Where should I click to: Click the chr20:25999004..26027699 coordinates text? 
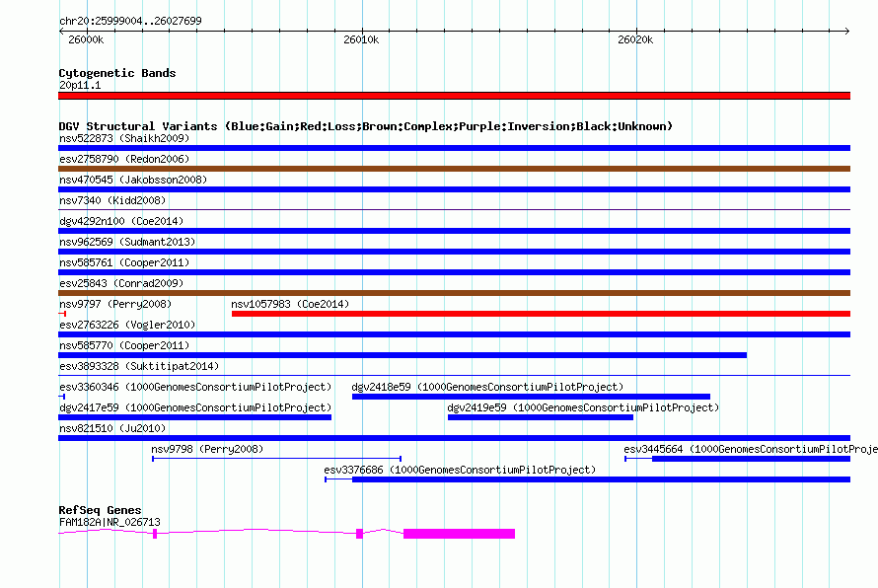pyautogui.click(x=130, y=21)
